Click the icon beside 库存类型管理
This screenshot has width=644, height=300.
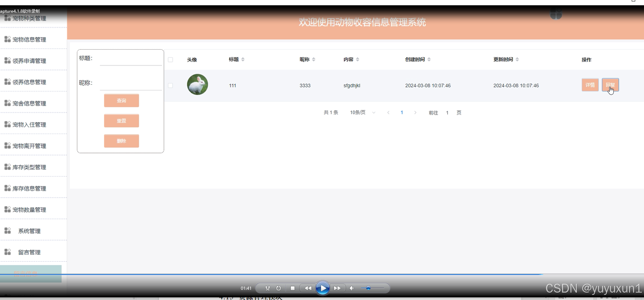7,167
